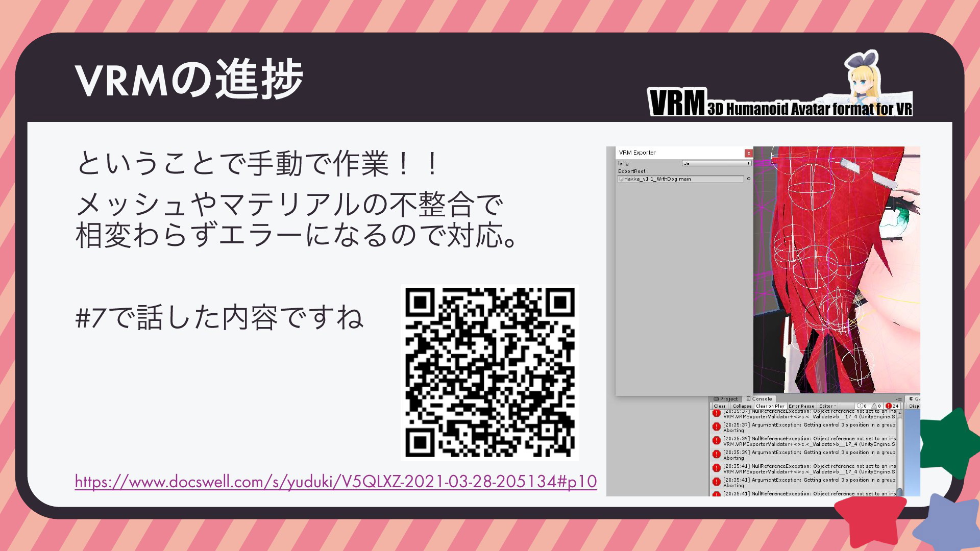Open the lang dropdown set to Ja
Viewport: 980px width, 551px height.
coord(717,163)
